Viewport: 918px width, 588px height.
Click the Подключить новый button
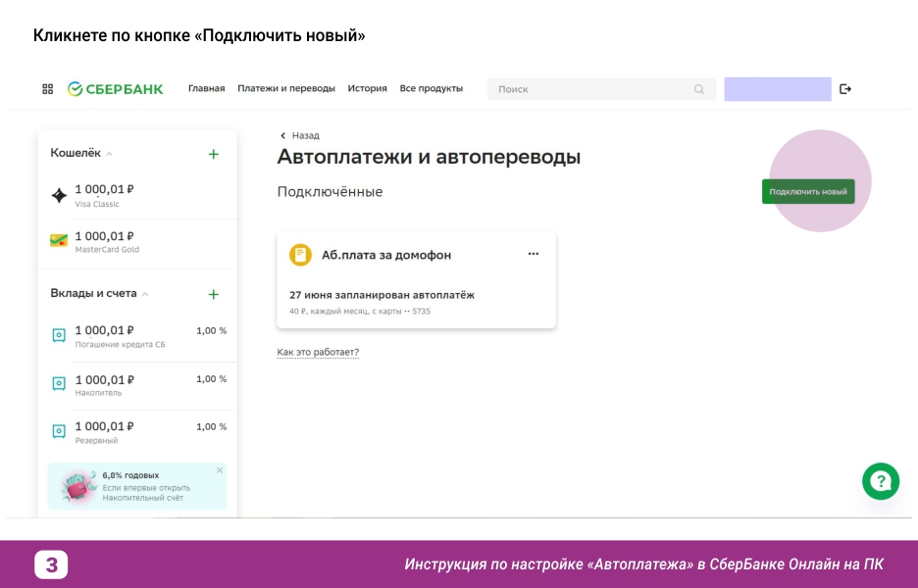click(808, 191)
